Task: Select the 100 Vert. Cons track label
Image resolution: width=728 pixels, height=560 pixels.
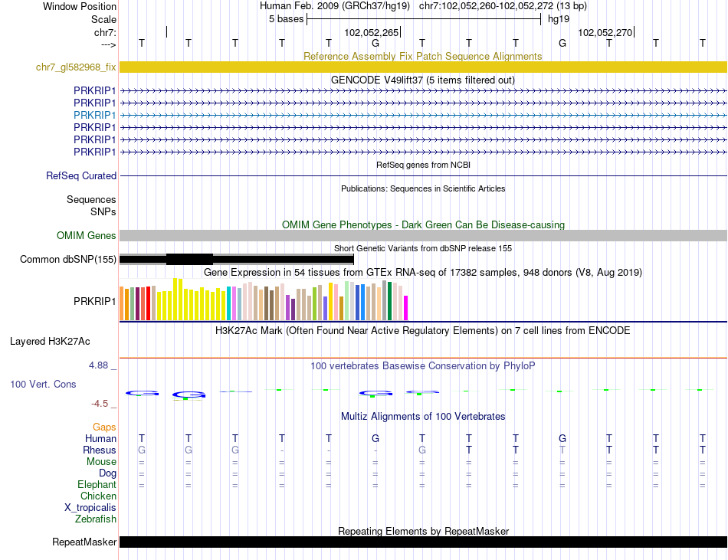Action: (43, 384)
